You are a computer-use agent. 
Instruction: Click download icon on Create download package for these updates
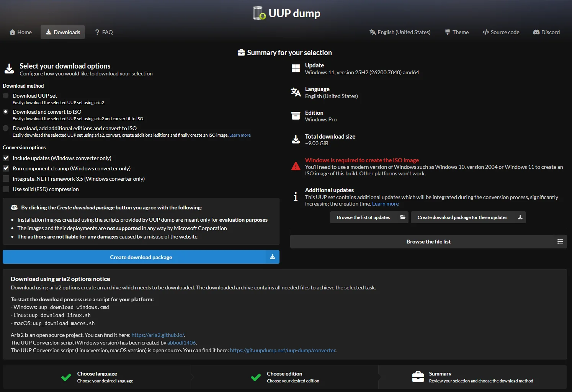point(520,217)
